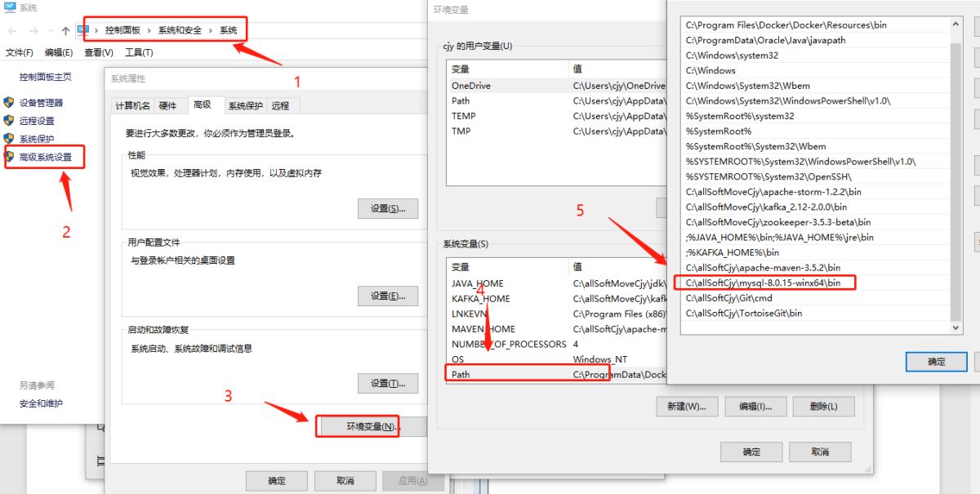Open the 编辑(E) menu
The width and height of the screenshot is (980, 494).
point(59,52)
